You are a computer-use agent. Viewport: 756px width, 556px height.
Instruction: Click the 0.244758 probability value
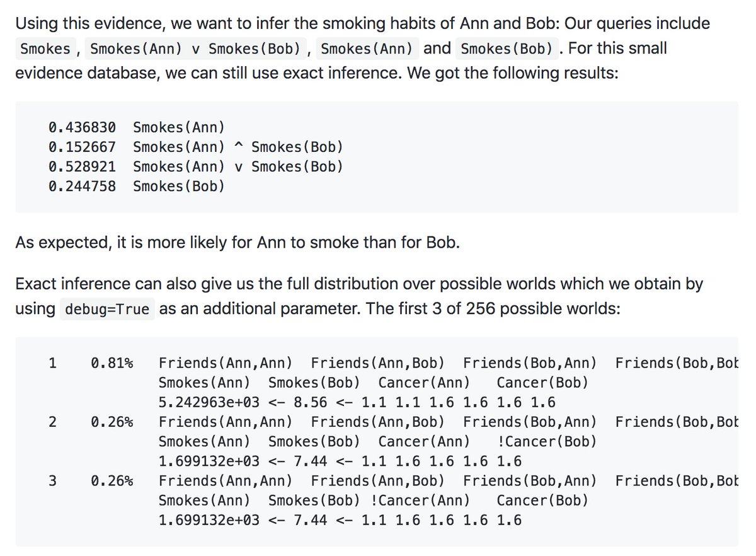pyautogui.click(x=82, y=187)
